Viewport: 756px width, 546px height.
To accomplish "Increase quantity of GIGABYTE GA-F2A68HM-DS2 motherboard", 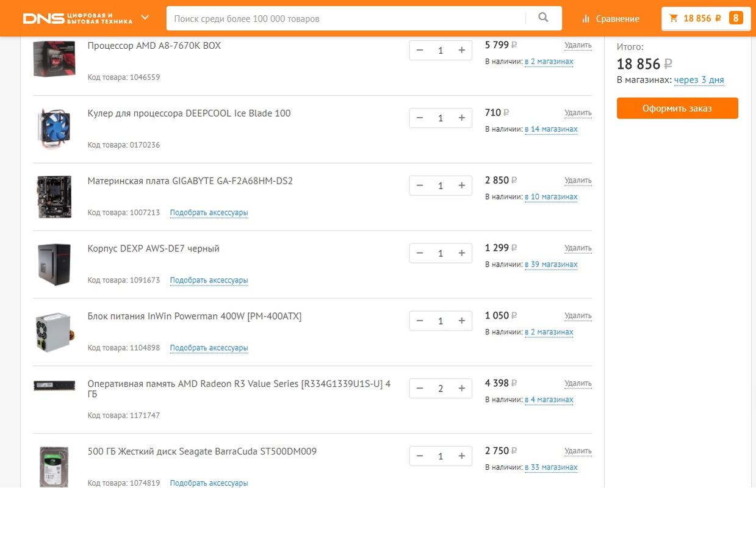I will (x=461, y=185).
